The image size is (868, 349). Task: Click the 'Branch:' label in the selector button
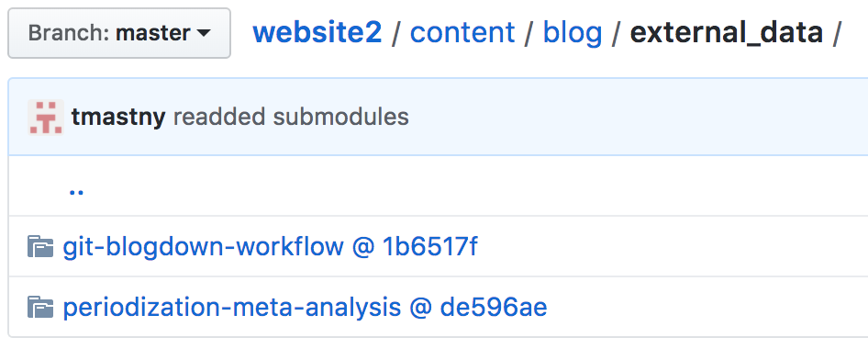pyautogui.click(x=69, y=33)
